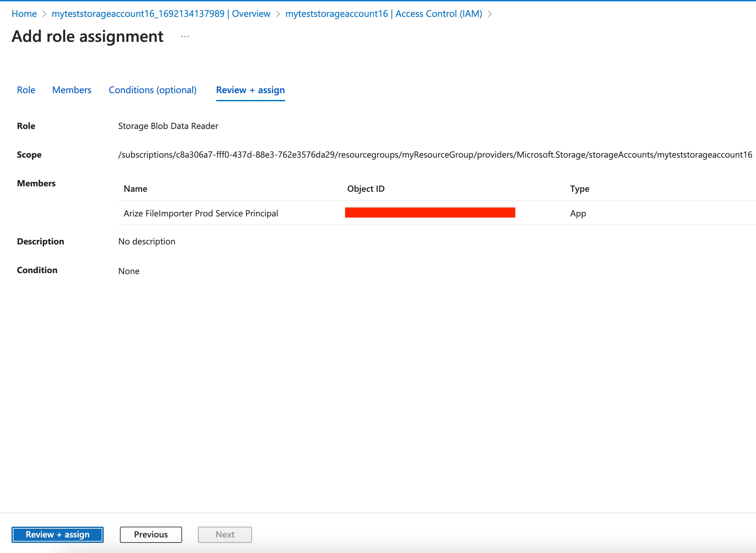The height and width of the screenshot is (553, 756).
Task: Click the Previous button
Action: point(151,534)
